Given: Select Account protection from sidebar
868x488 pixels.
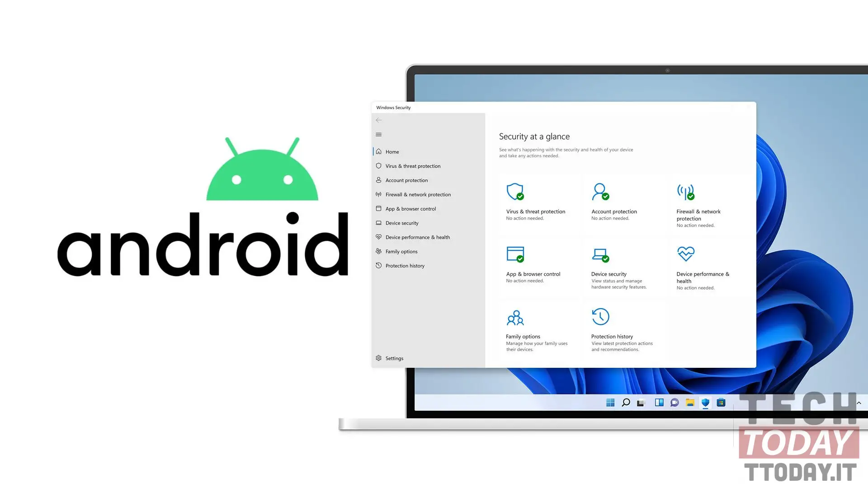Looking at the screenshot, I should (406, 180).
